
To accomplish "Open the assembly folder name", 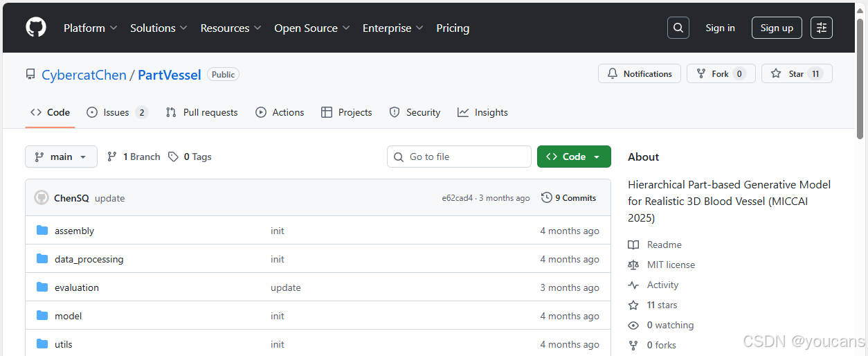I will [x=74, y=231].
